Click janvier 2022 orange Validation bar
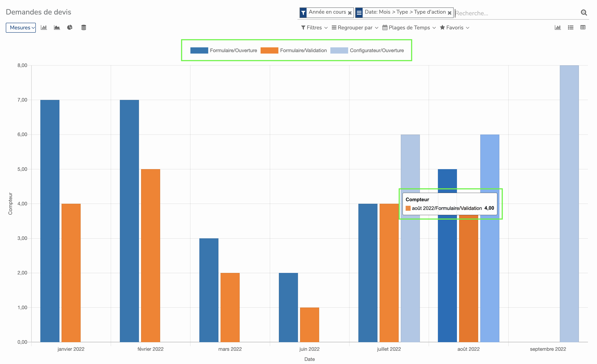597x364 pixels. 71,273
